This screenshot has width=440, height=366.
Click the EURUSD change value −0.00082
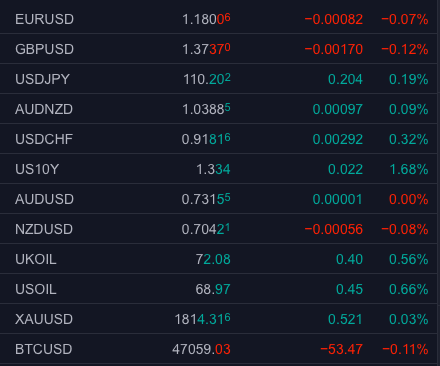tap(334, 19)
